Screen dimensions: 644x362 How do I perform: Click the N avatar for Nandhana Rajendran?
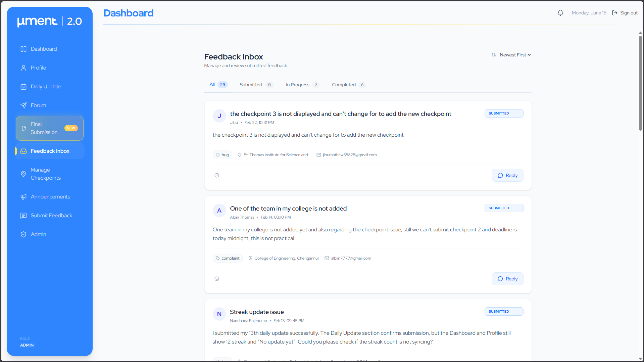click(219, 314)
